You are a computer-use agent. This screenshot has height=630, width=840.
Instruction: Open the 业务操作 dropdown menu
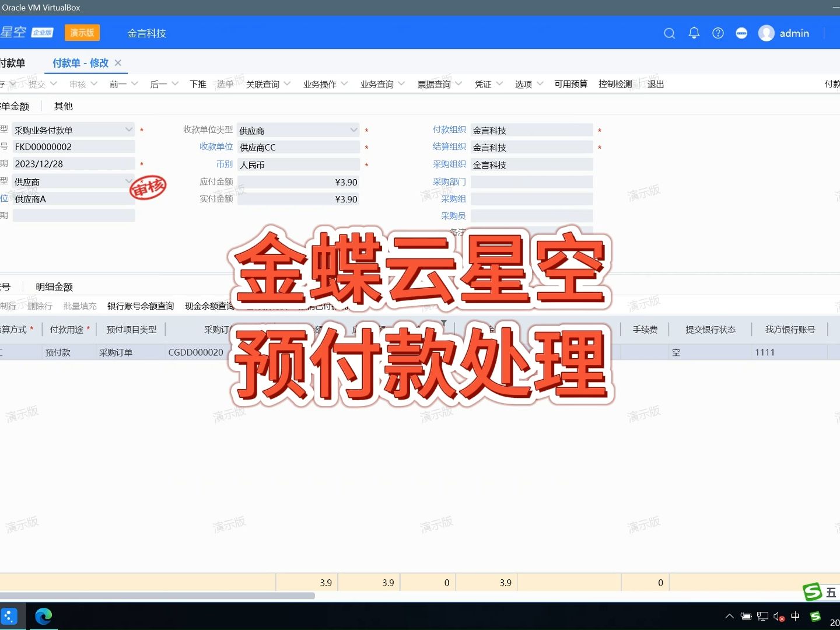point(325,84)
